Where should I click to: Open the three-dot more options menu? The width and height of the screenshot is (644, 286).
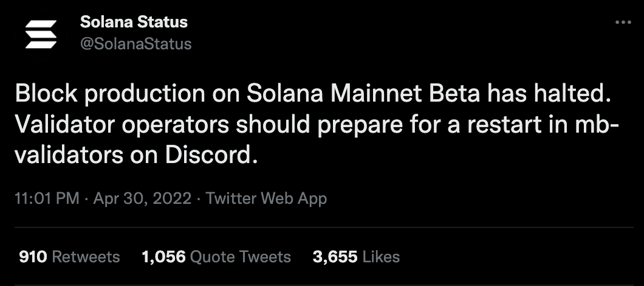623,23
